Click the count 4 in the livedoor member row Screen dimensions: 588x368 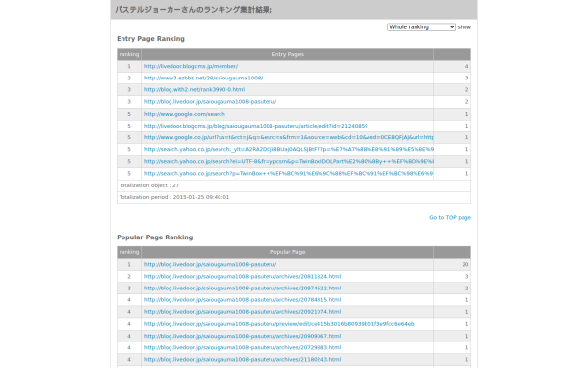coord(466,66)
